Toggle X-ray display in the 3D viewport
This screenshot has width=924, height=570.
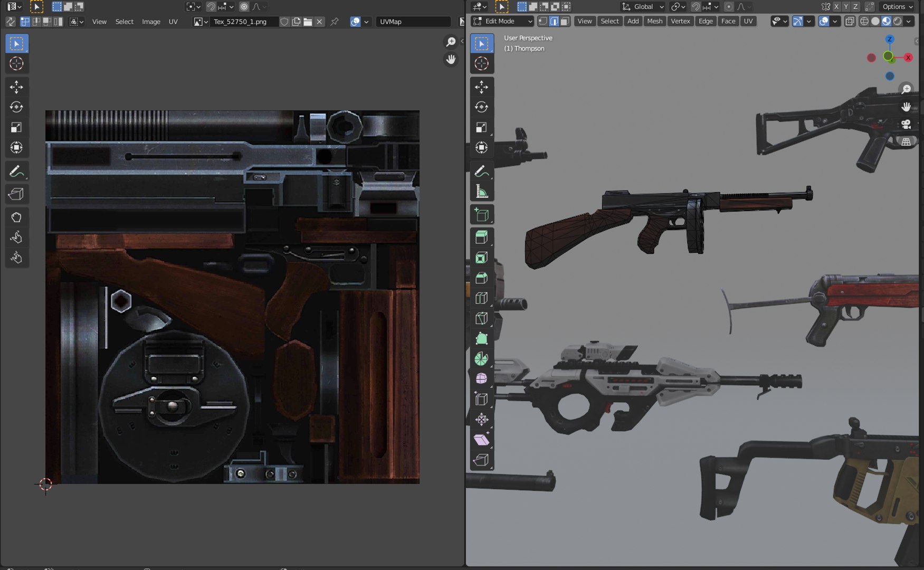pos(850,21)
